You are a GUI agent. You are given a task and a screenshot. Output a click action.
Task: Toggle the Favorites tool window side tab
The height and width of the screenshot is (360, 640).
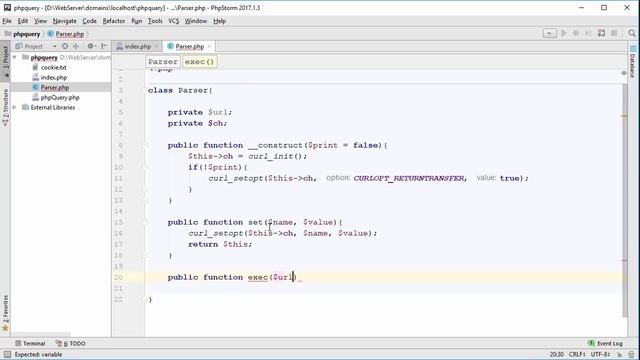(x=5, y=313)
